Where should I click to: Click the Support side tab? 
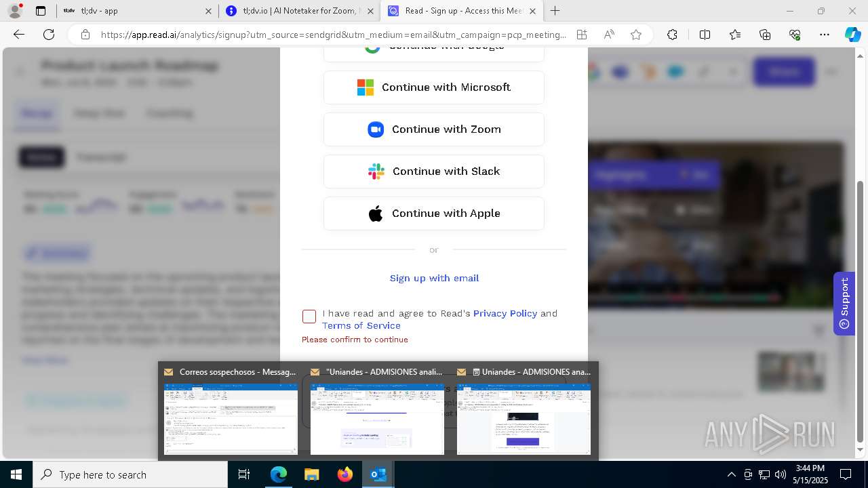(x=844, y=304)
